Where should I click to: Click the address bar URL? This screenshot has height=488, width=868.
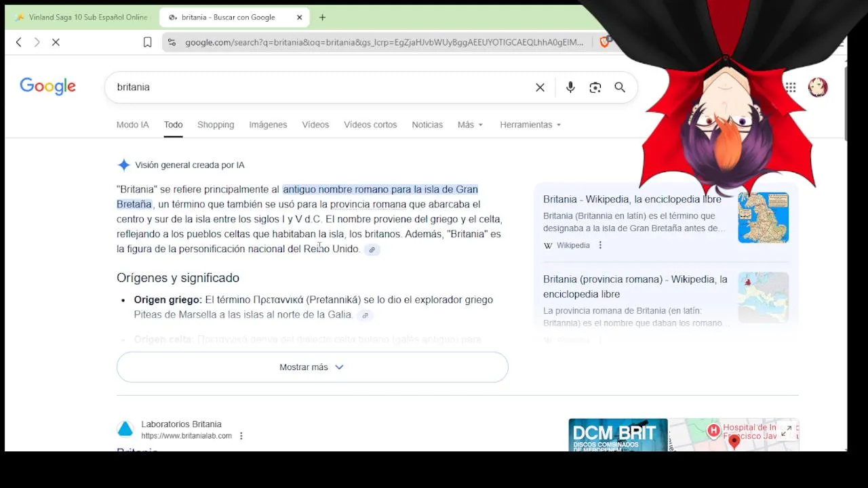pyautogui.click(x=384, y=42)
